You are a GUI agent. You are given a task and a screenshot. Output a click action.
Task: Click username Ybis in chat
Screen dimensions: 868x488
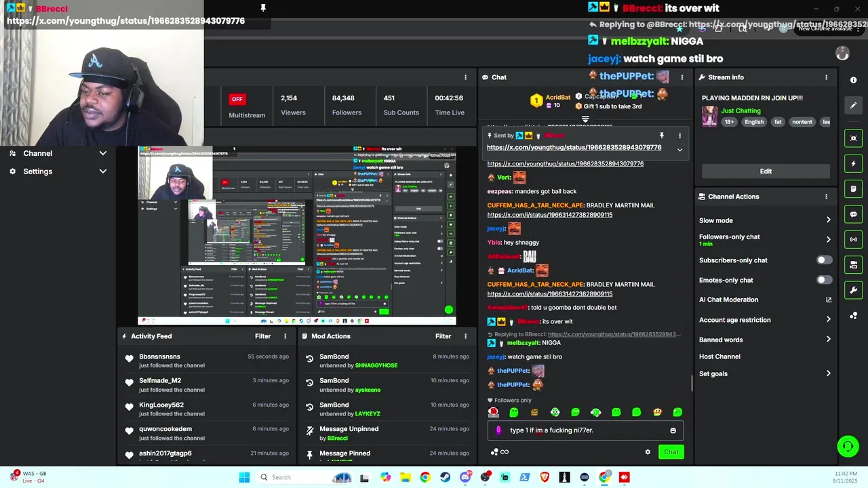(x=494, y=243)
